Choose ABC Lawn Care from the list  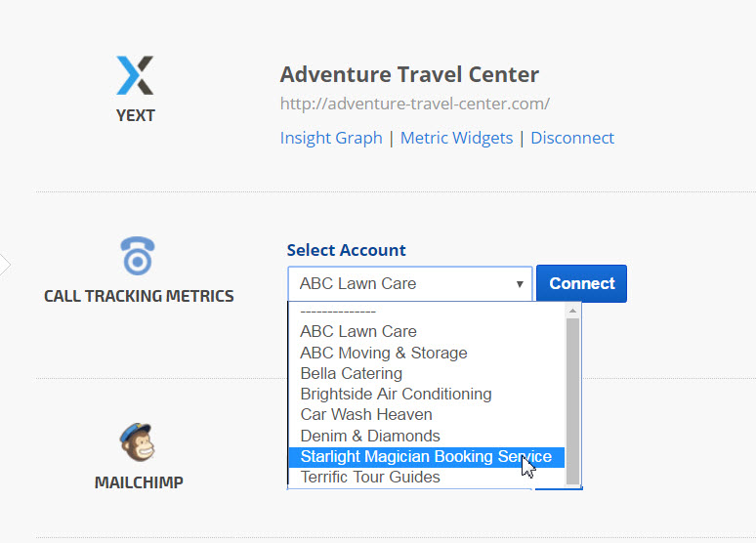click(358, 332)
